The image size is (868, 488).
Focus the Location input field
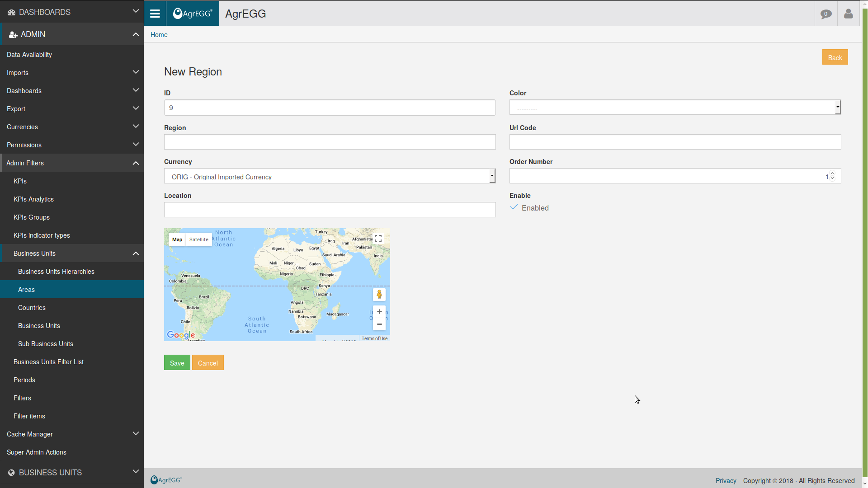click(330, 210)
